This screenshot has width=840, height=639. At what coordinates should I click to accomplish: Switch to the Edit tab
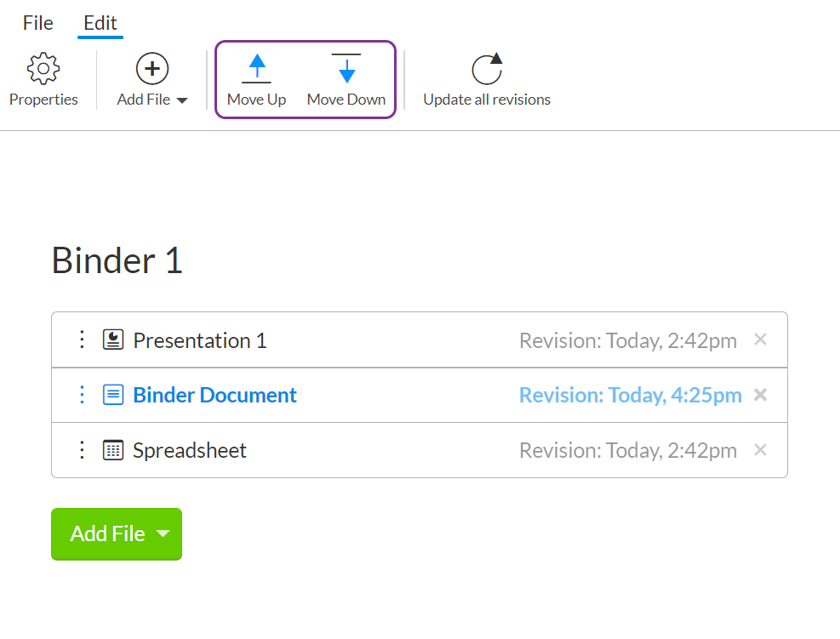[x=100, y=23]
